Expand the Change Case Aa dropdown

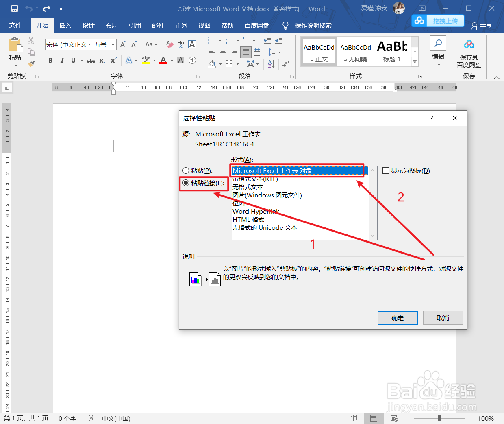(x=151, y=44)
